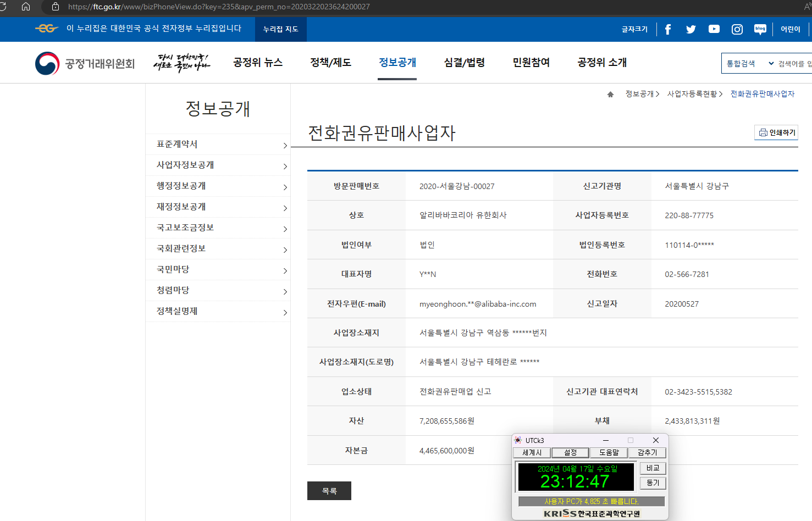812x521 pixels.
Task: Click 전화권유판매사업자 breadcrumb link
Action: tap(763, 94)
